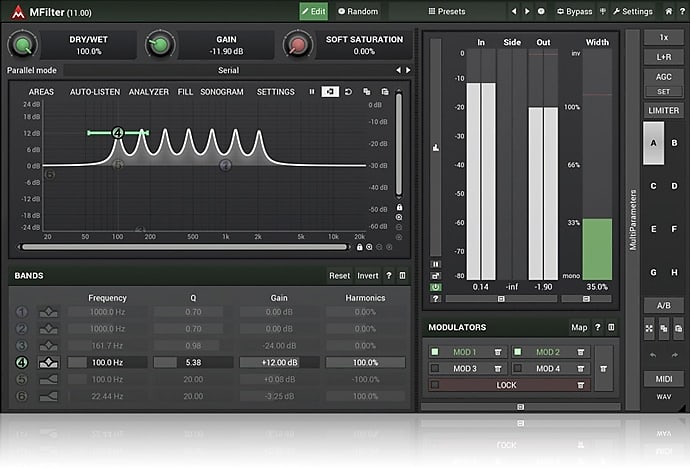
Task: Click the Soft Saturation red knob
Action: tap(297, 44)
